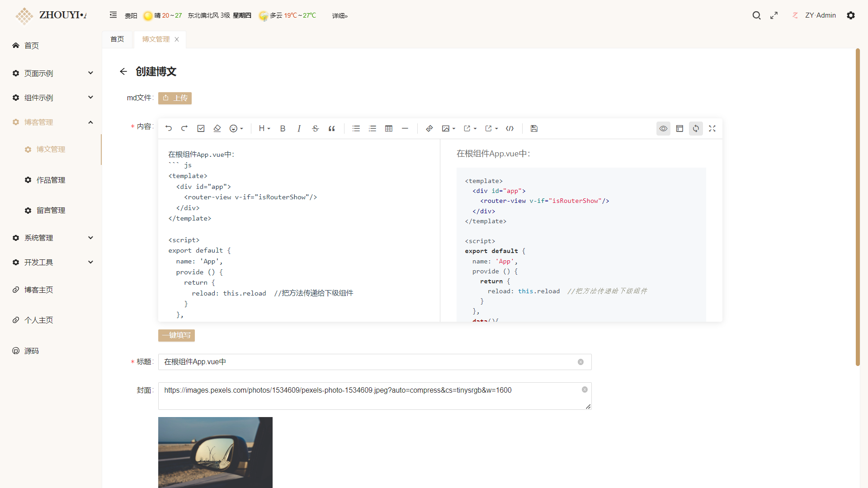The height and width of the screenshot is (488, 868).
Task: Click the page vertical scrollbar
Action: pos(858,208)
